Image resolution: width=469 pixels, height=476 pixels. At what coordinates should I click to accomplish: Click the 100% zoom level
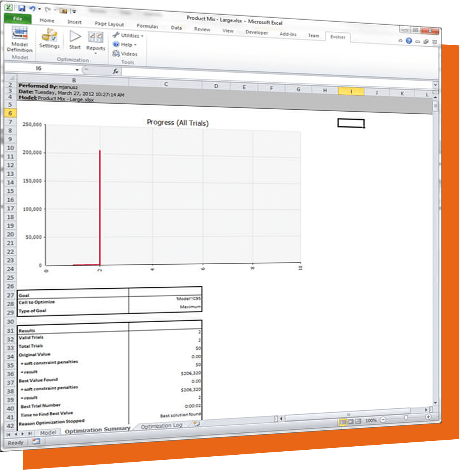[x=371, y=420]
